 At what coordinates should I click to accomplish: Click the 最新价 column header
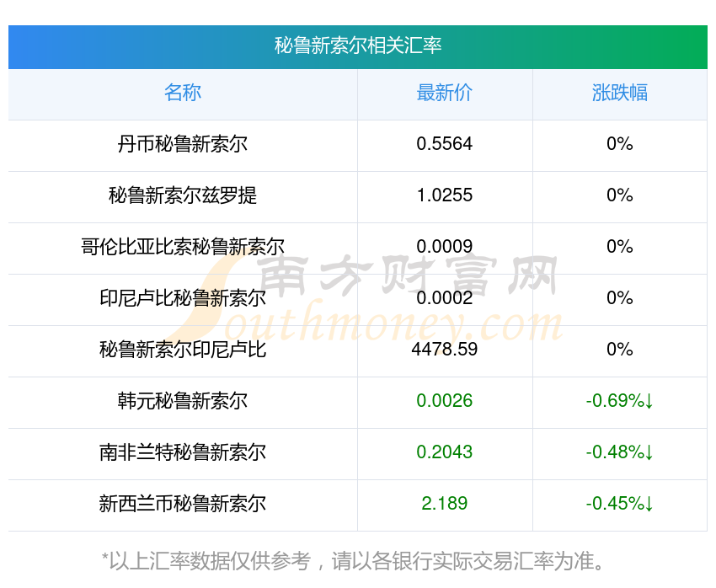(x=444, y=93)
